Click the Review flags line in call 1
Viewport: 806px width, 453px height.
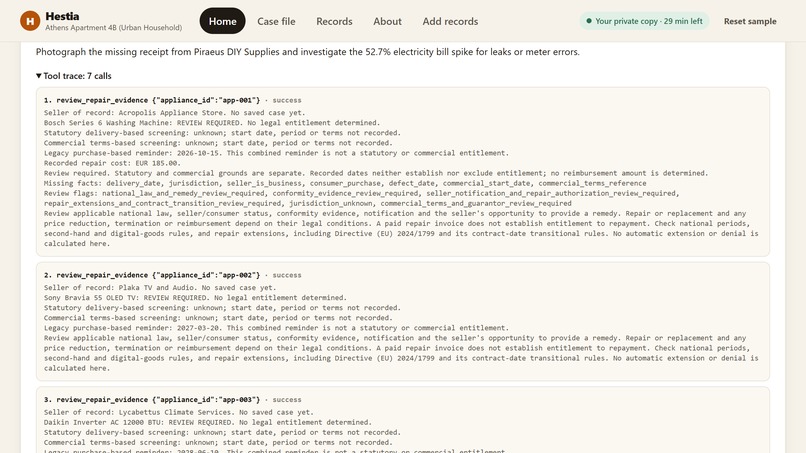click(x=361, y=198)
